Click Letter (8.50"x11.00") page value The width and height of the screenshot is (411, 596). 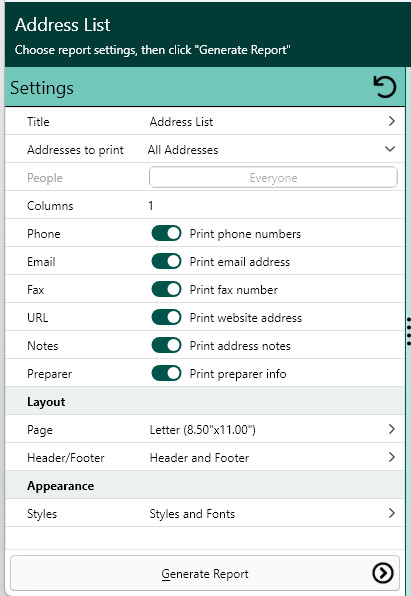pyautogui.click(x=203, y=430)
